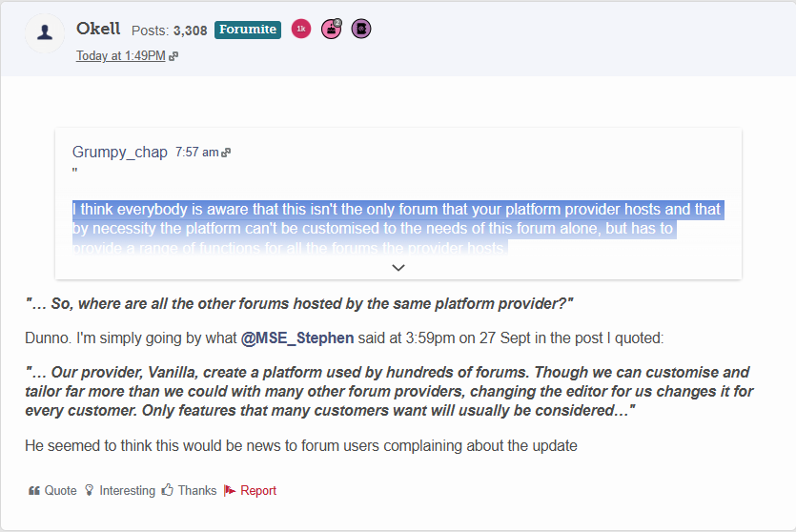Report this post via Report link

point(258,491)
